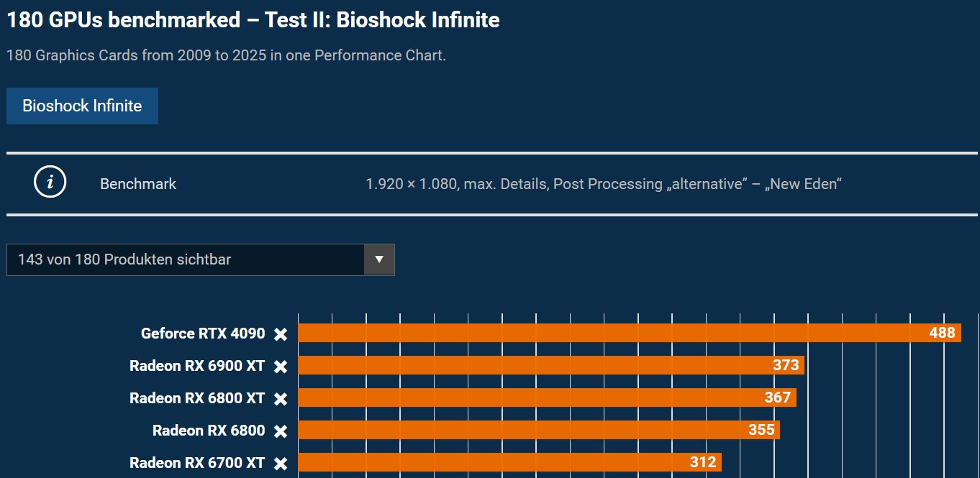
Task: Click the '180 GPUs benchmarked' page heading
Action: click(x=253, y=20)
